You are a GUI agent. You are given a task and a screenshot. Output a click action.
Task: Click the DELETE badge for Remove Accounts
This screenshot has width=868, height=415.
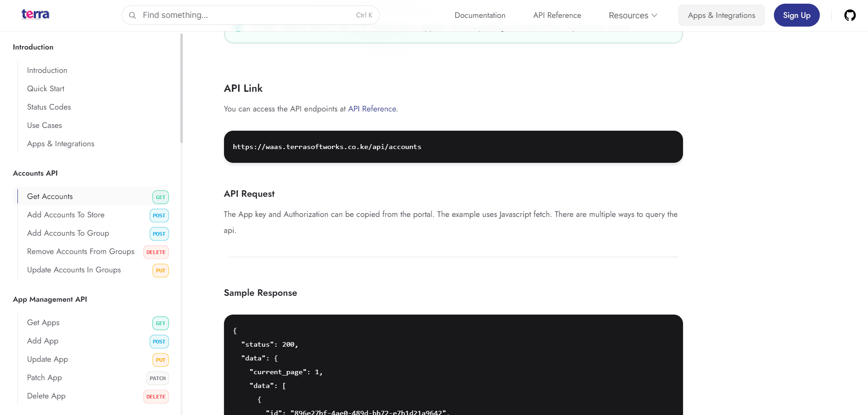tap(156, 252)
